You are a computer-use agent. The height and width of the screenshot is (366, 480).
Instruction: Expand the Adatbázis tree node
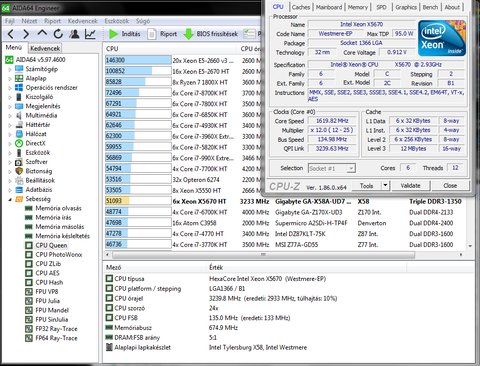click(x=10, y=190)
